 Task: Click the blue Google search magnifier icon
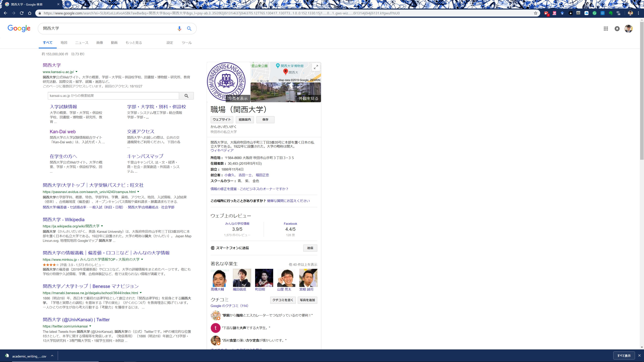coord(189,28)
